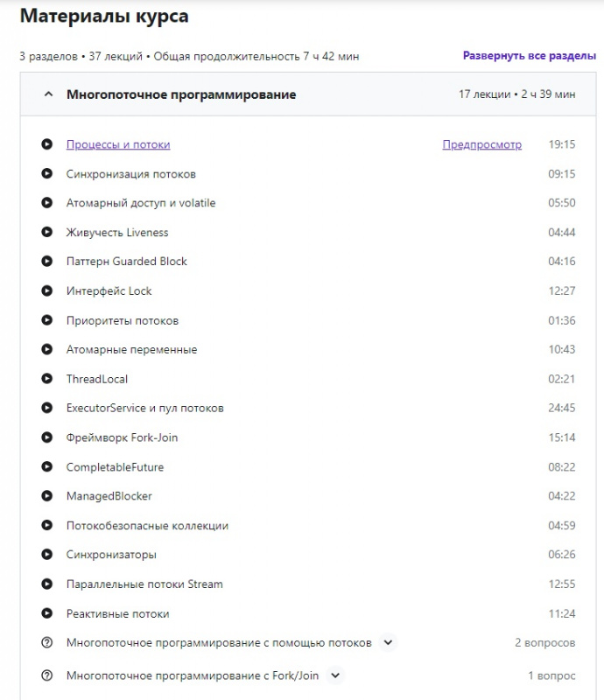The height and width of the screenshot is (700, 604).
Task: Click play icon beside Фреймворк Fork-Join
Action: point(47,437)
